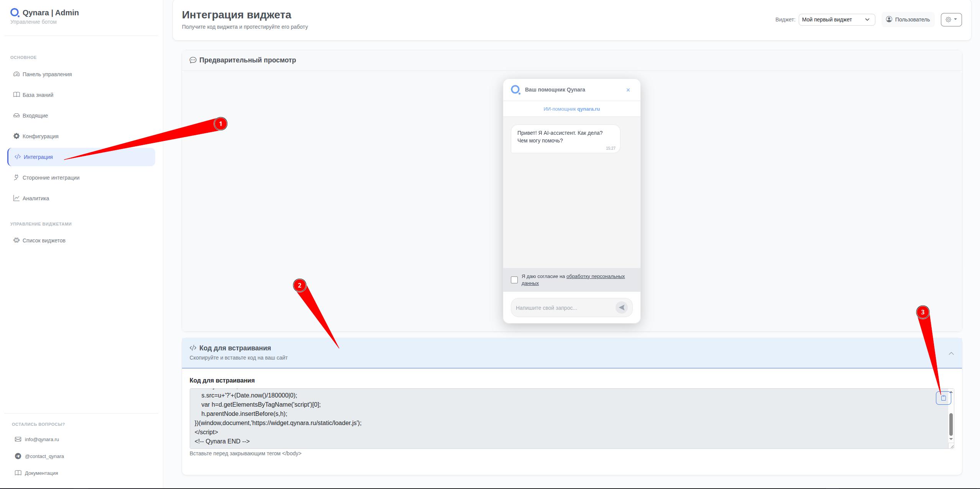Copy embed code with clipboard icon
This screenshot has height=489, width=980.
pyautogui.click(x=943, y=398)
